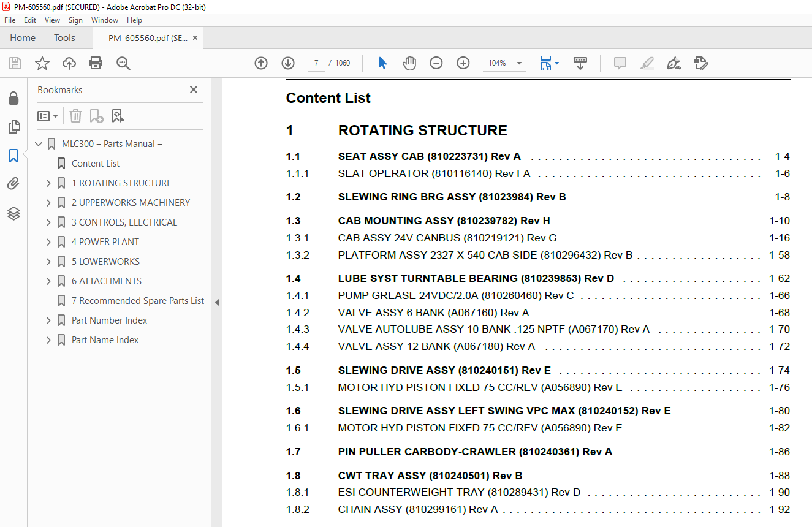Open the bookmarks options menu dropdown
This screenshot has height=527, width=812.
[x=47, y=116]
